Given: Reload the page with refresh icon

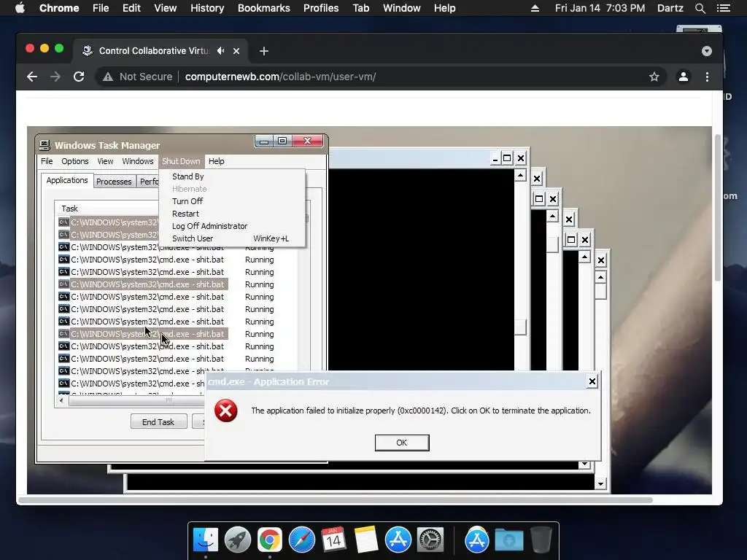Looking at the screenshot, I should (79, 77).
